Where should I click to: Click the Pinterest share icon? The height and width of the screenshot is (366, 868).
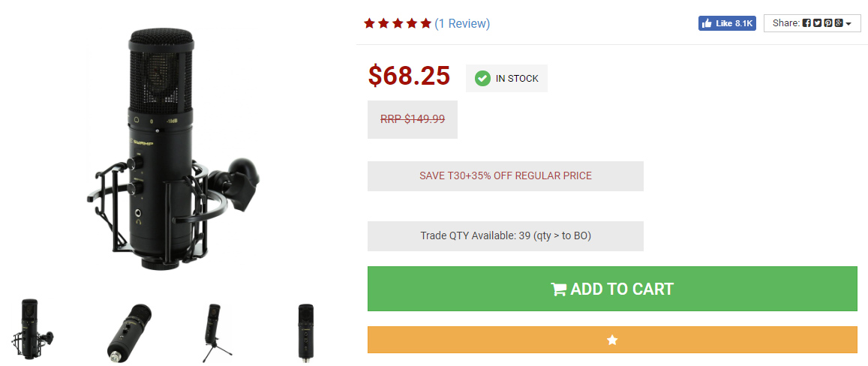click(827, 23)
